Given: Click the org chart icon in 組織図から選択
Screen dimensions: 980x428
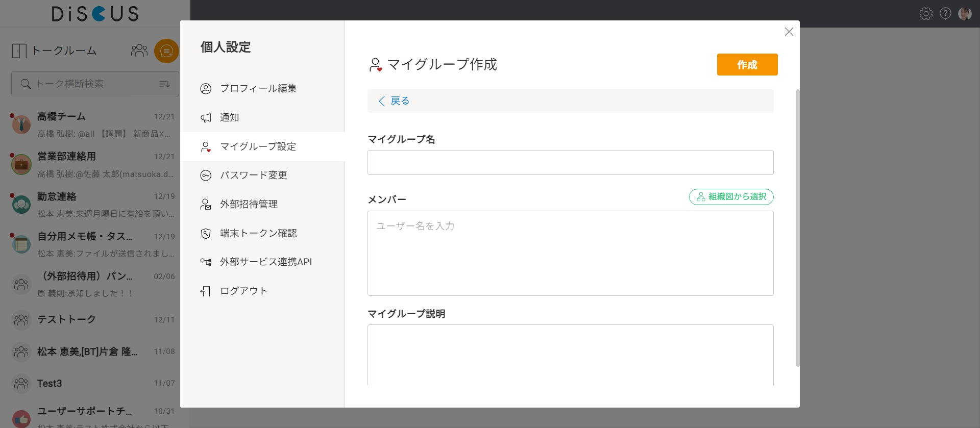Looking at the screenshot, I should pyautogui.click(x=701, y=197).
